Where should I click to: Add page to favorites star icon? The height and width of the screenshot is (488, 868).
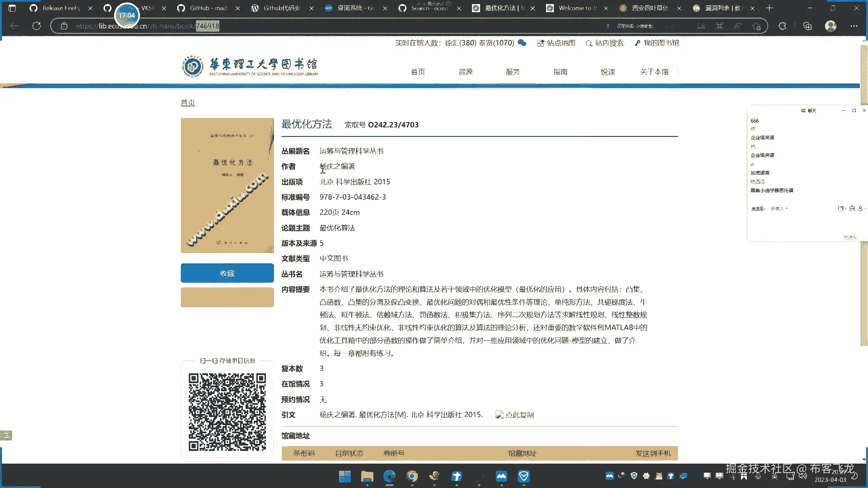coord(756,26)
